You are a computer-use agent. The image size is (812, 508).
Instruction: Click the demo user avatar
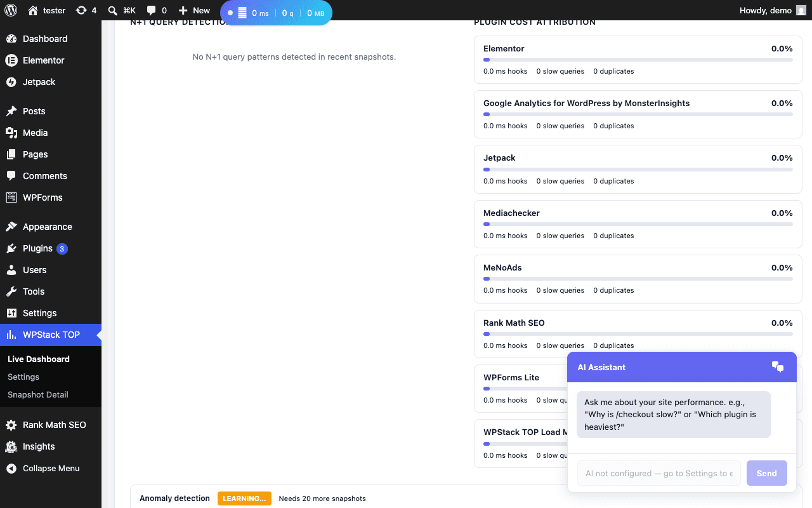(x=801, y=10)
